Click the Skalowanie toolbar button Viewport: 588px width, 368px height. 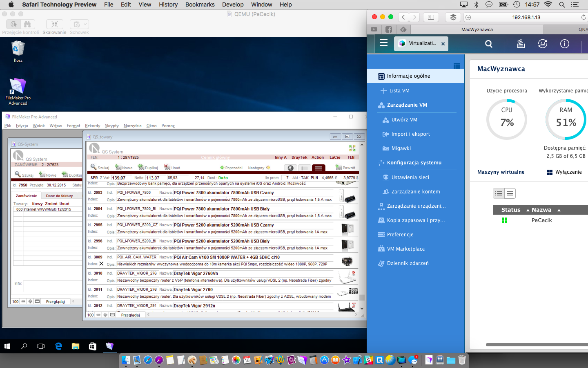54,24
